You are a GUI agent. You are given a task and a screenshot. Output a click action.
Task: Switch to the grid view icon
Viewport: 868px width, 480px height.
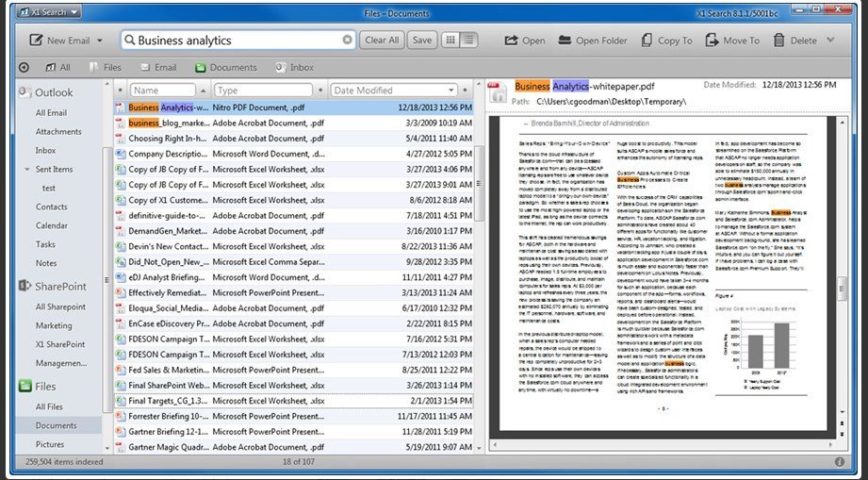pyautogui.click(x=450, y=41)
